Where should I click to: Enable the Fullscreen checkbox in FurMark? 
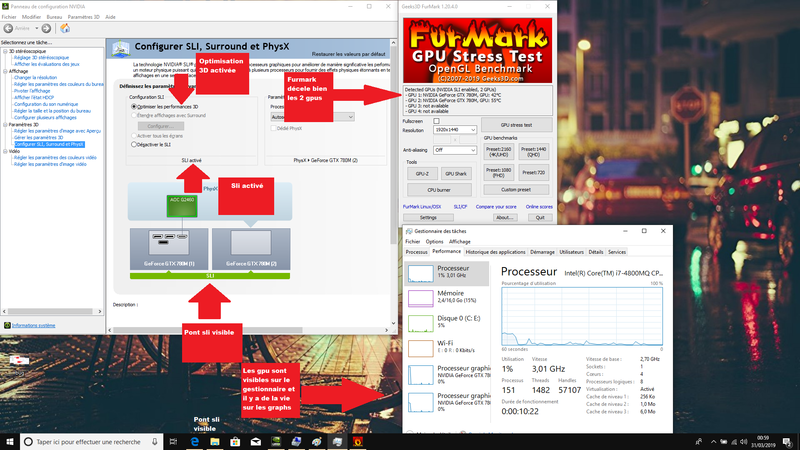[438, 121]
